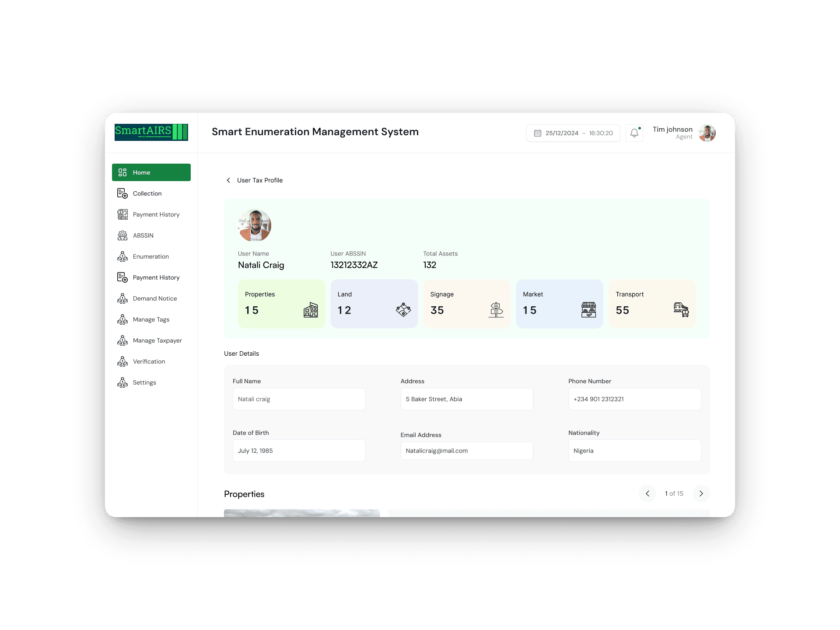
Task: Click the notification bell icon
Action: point(634,133)
